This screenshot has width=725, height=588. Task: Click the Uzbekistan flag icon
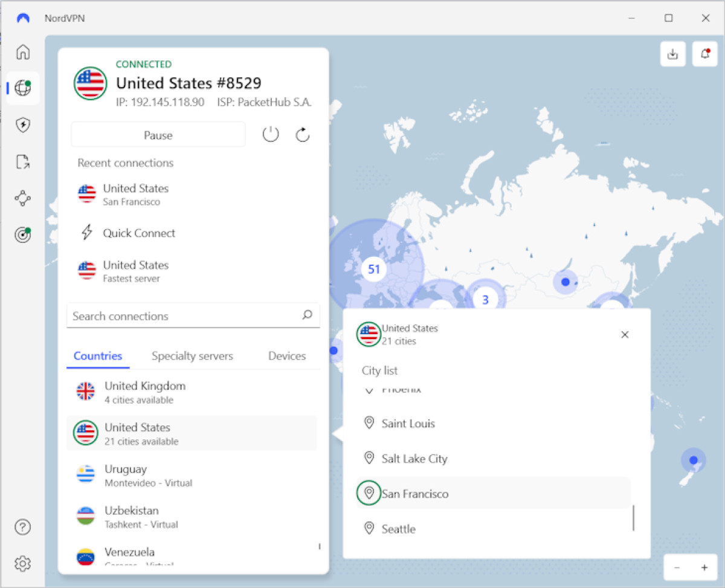coord(86,516)
